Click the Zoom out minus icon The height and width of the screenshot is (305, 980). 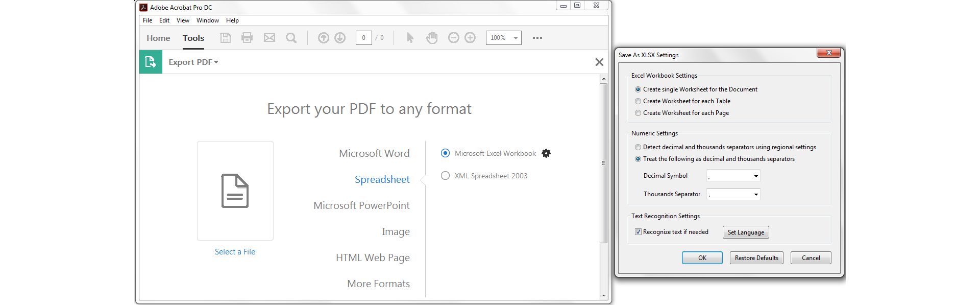click(453, 38)
